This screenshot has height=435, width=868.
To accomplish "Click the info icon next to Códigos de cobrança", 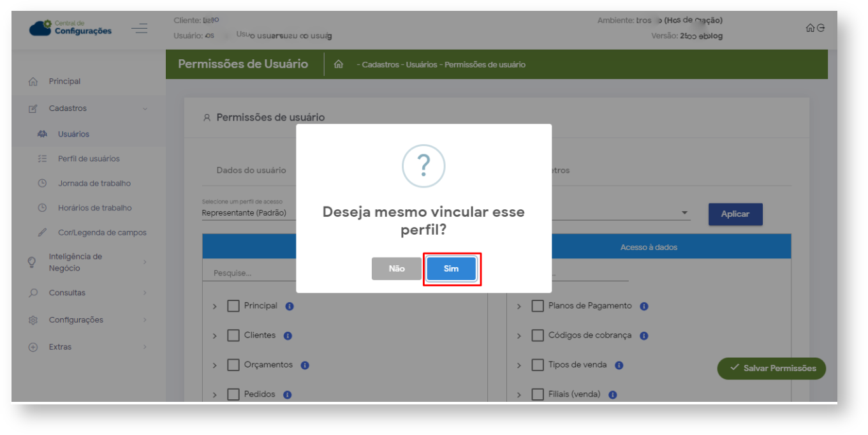I will click(x=644, y=335).
